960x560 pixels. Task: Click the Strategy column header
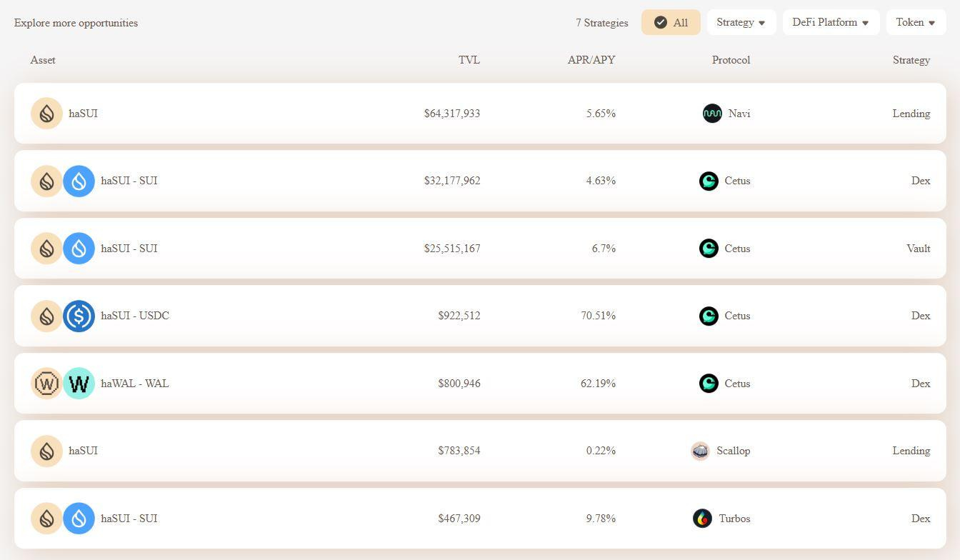(911, 60)
